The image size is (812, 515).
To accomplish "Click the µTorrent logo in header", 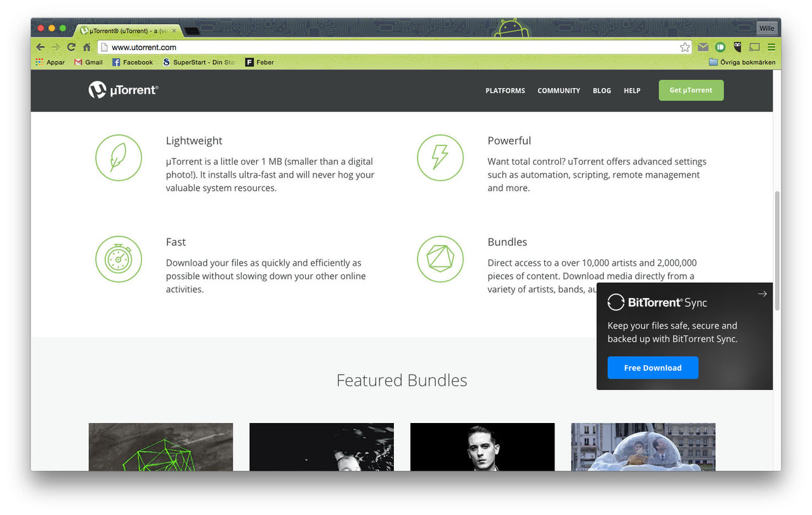I will click(123, 90).
